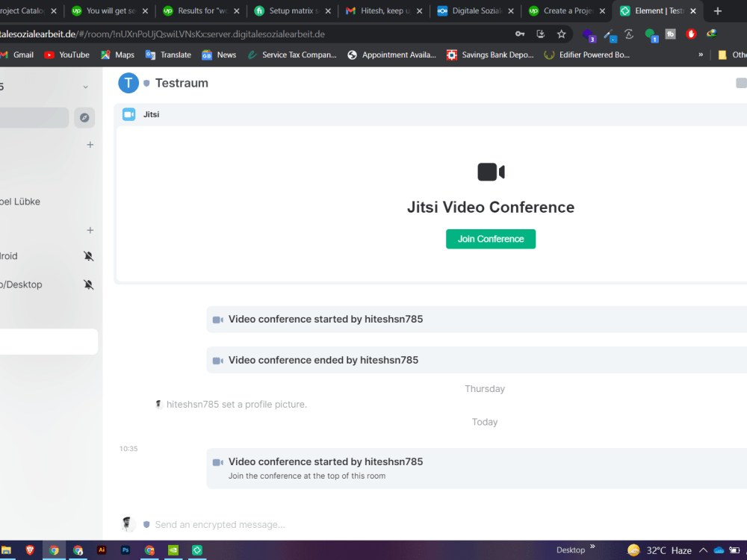Click the gray fb extension icon
The width and height of the screenshot is (747, 560).
pyautogui.click(x=670, y=34)
